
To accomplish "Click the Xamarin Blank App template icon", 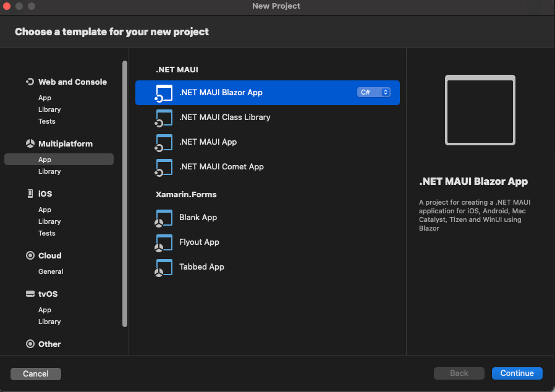I will tap(164, 218).
